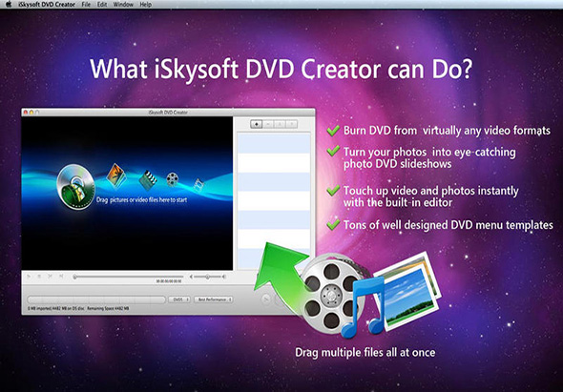Open the File menu
563x392 pixels.
click(86, 5)
